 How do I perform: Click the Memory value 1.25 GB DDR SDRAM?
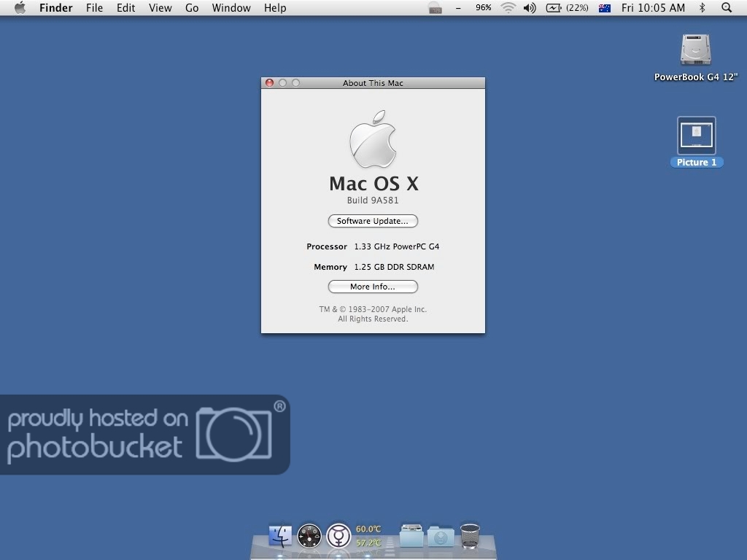(x=394, y=267)
